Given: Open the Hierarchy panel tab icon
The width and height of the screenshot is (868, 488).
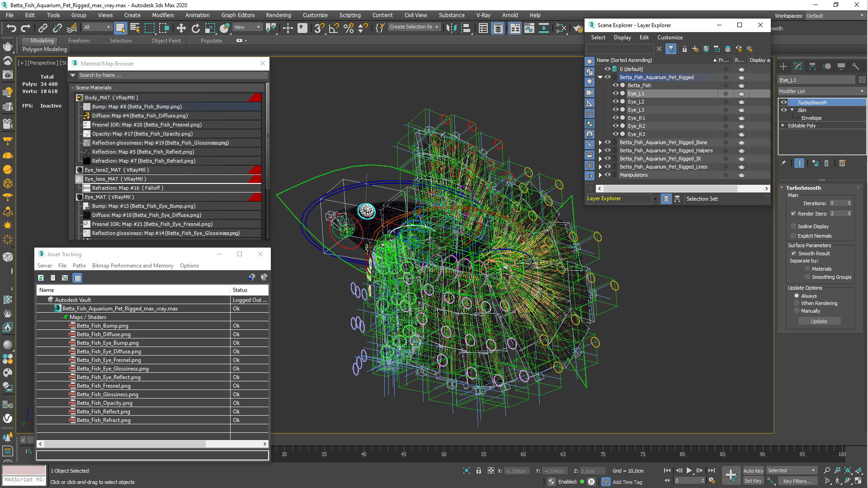Looking at the screenshot, I should click(x=812, y=66).
